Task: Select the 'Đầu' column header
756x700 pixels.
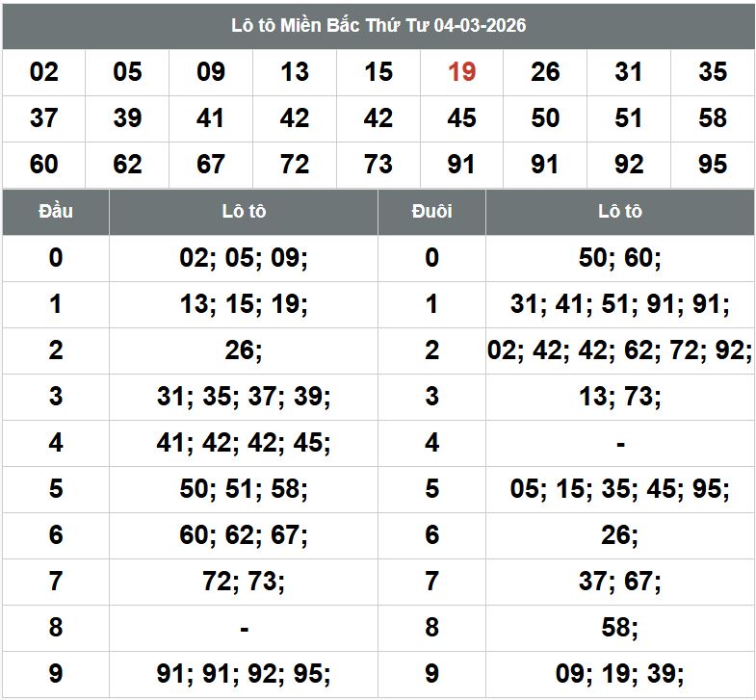Action: point(56,211)
